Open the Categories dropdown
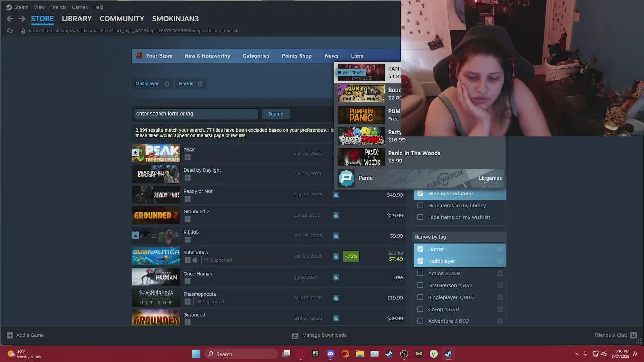This screenshot has width=644, height=362. [x=256, y=56]
